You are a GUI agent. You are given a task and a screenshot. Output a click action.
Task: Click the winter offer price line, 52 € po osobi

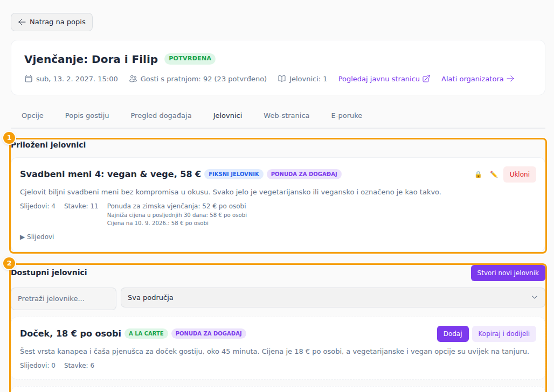(176, 206)
